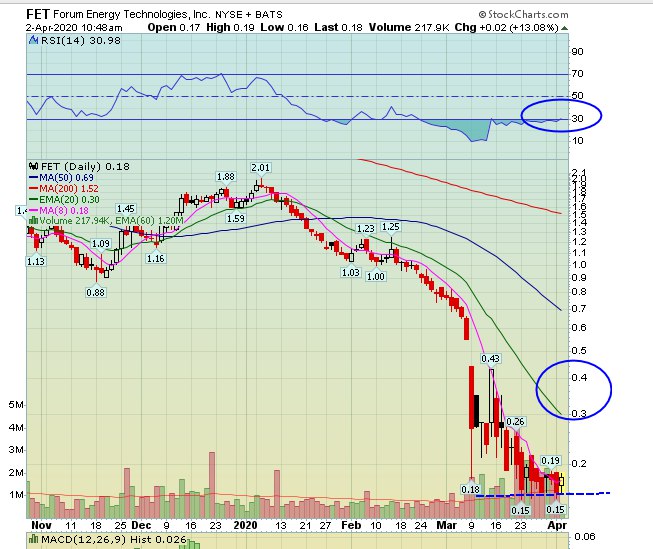Viewport: 653px width, 549px height.
Task: Click the 1.59 price label
Action: pyautogui.click(x=236, y=218)
